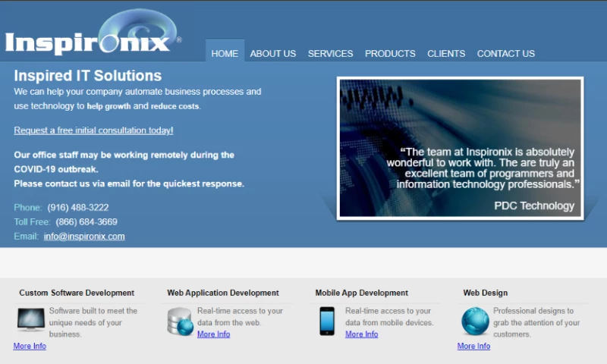Request a free initial consultation link
The height and width of the screenshot is (364, 607).
click(x=93, y=130)
